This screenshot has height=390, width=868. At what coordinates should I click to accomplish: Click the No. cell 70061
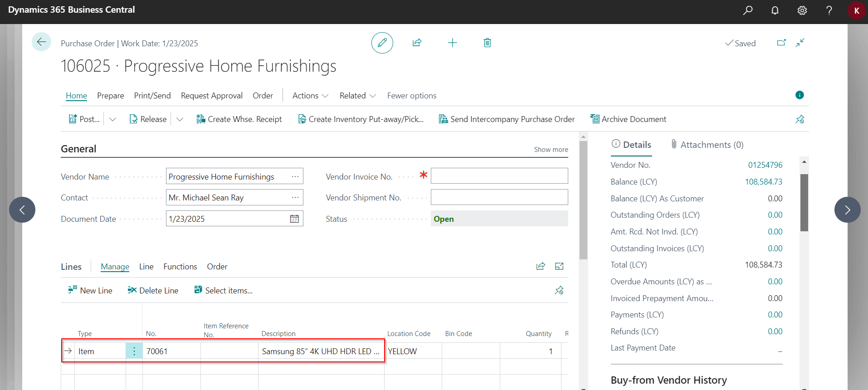(171, 351)
